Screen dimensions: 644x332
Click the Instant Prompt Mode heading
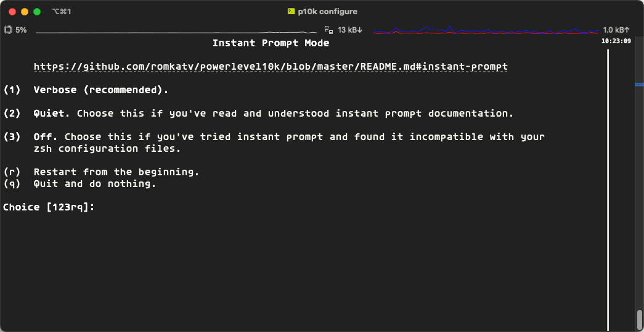click(271, 43)
